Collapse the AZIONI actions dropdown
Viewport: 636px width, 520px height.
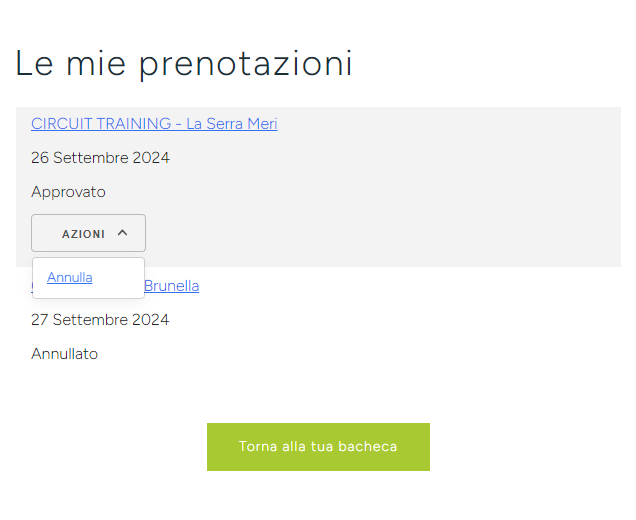click(88, 233)
